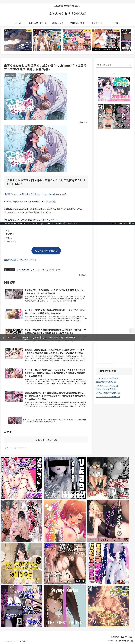
Task: Click the mochi muchi category tag below the article
Action: pos(10,270)
